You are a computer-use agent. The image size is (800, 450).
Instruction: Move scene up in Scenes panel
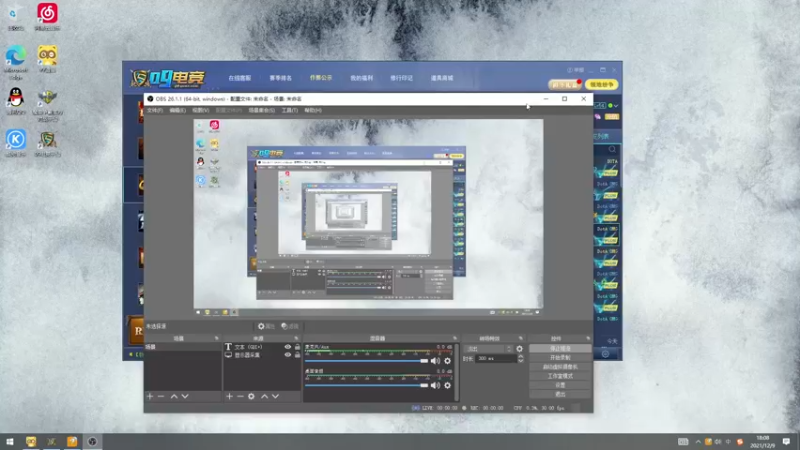pyautogui.click(x=174, y=396)
